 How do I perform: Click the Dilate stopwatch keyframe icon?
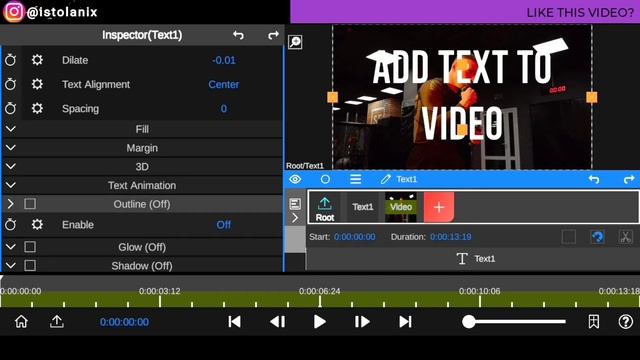[11, 60]
